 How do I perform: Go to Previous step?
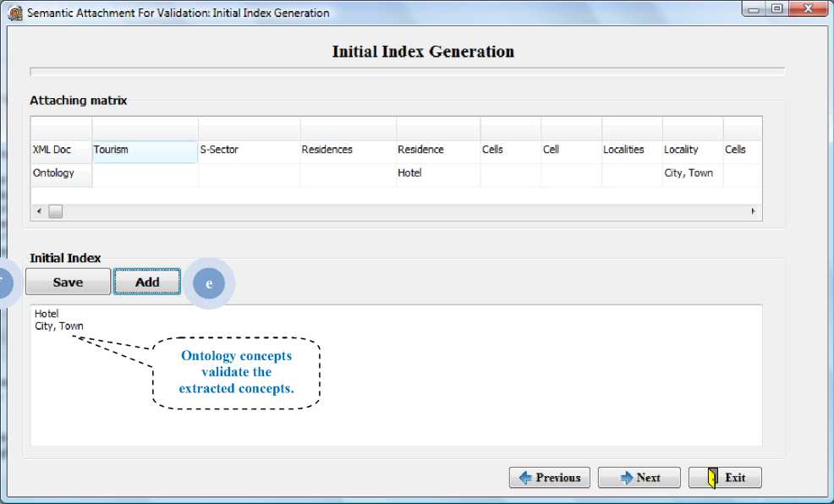550,478
